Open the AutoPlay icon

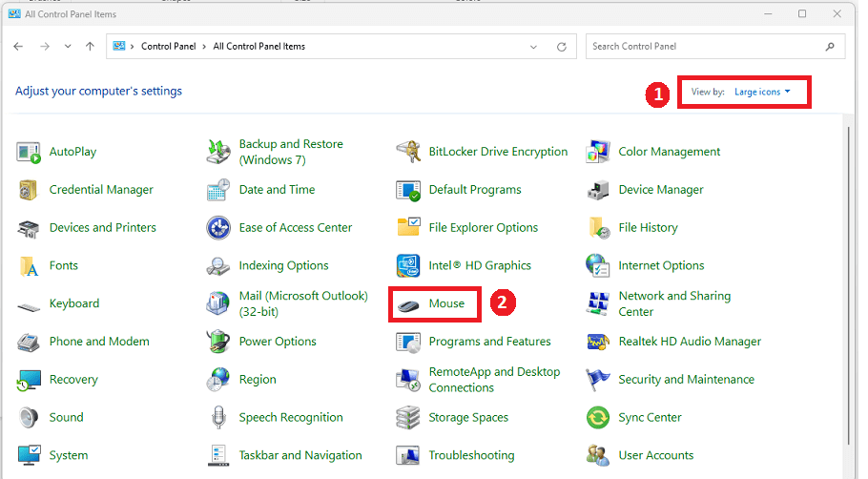[29, 153]
